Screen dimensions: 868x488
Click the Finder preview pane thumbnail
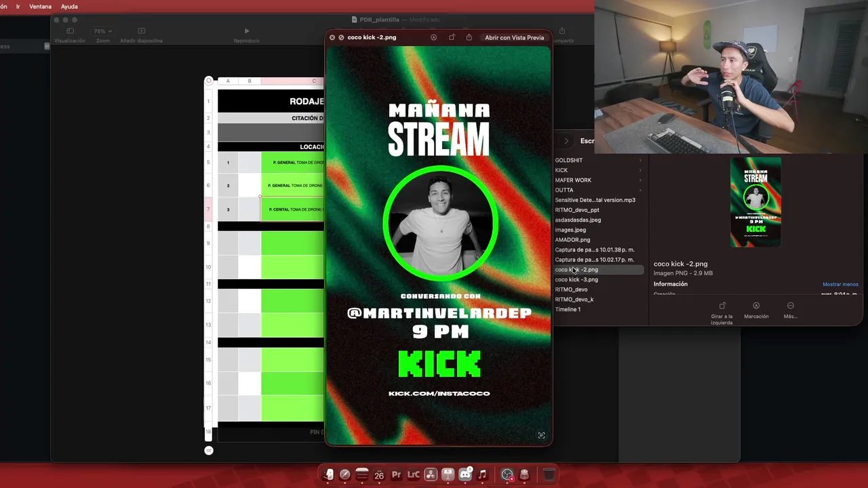pyautogui.click(x=755, y=202)
